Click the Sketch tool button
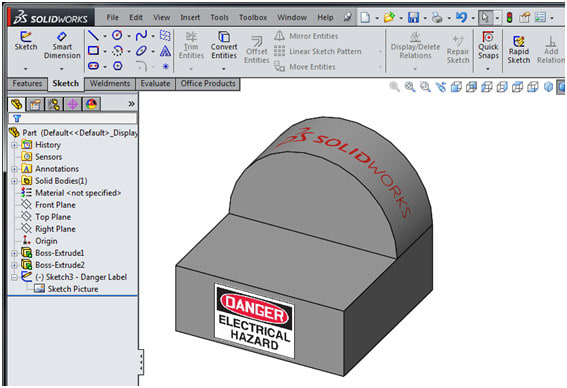Viewport: 567px width, 388px height. pos(26,40)
